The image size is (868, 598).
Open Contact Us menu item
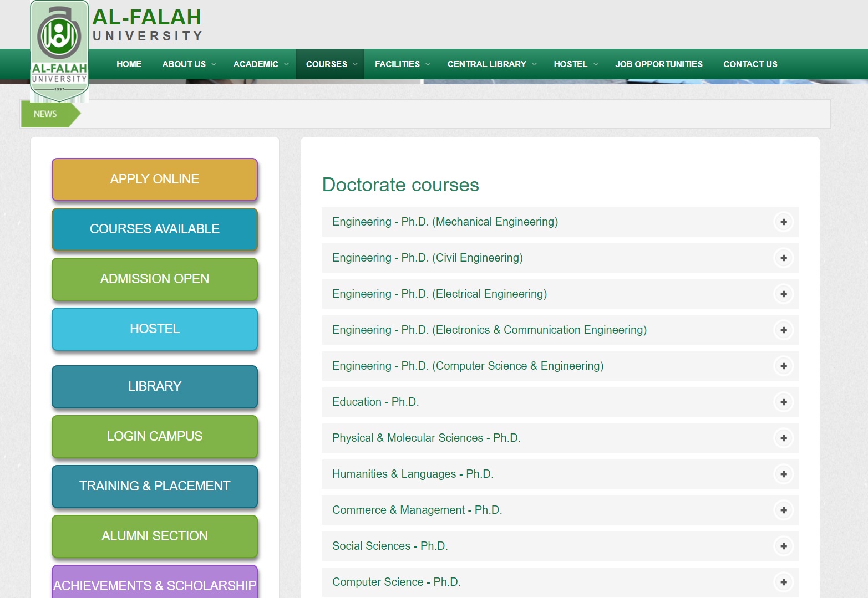point(750,64)
